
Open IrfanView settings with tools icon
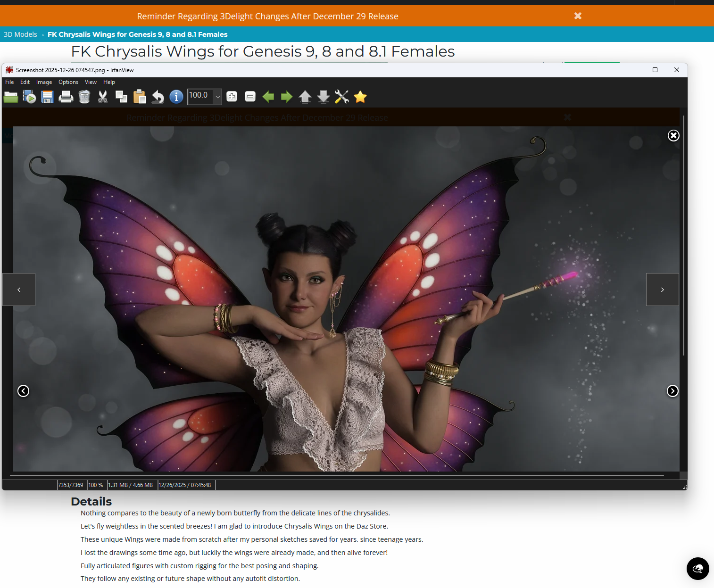(342, 97)
